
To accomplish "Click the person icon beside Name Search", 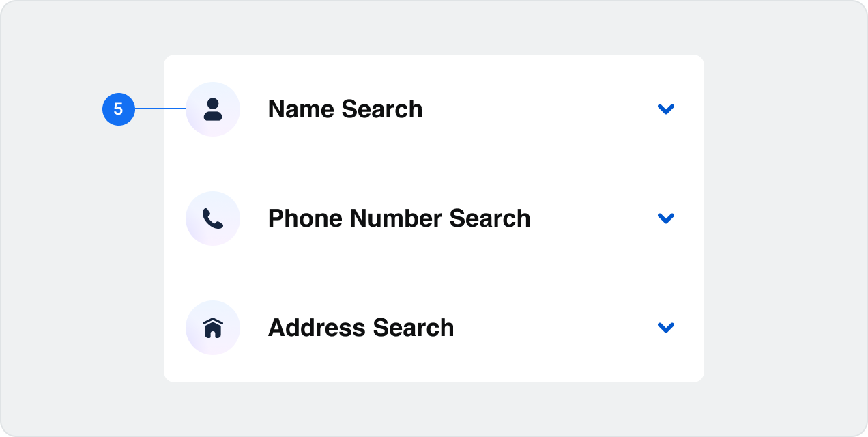I will pyautogui.click(x=213, y=109).
